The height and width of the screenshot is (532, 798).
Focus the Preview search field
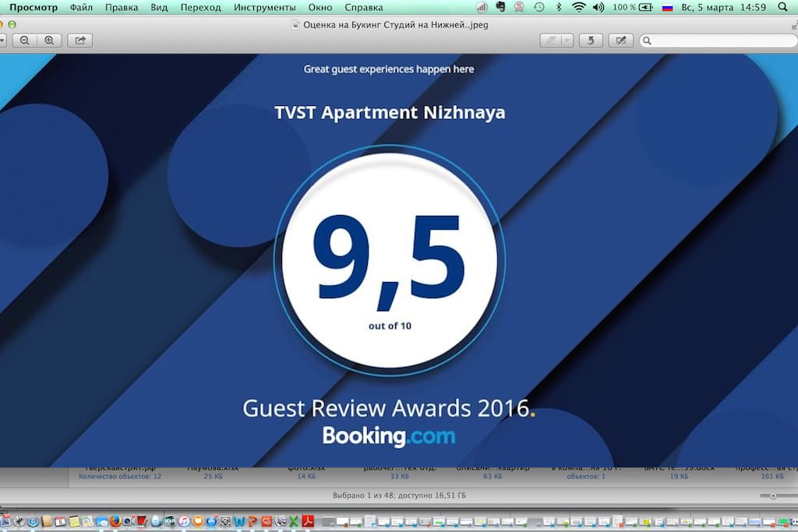(x=719, y=41)
